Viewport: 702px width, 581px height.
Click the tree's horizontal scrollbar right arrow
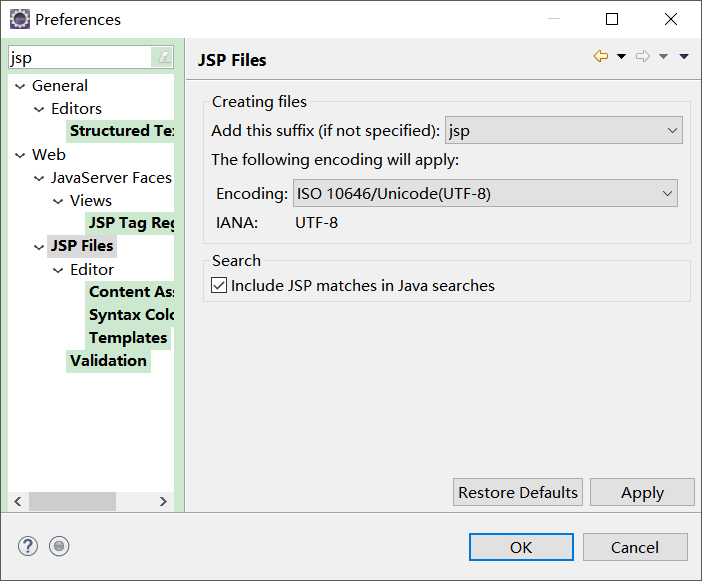pyautogui.click(x=161, y=502)
